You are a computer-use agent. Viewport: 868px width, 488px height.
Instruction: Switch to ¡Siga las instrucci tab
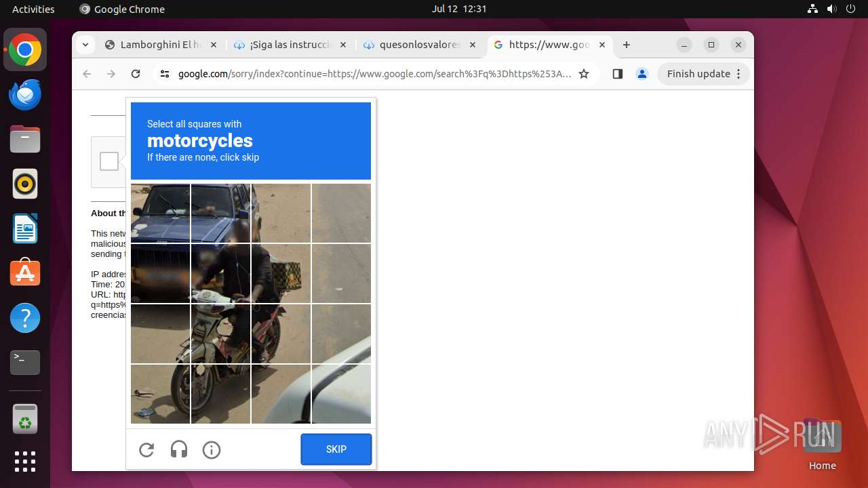(290, 45)
